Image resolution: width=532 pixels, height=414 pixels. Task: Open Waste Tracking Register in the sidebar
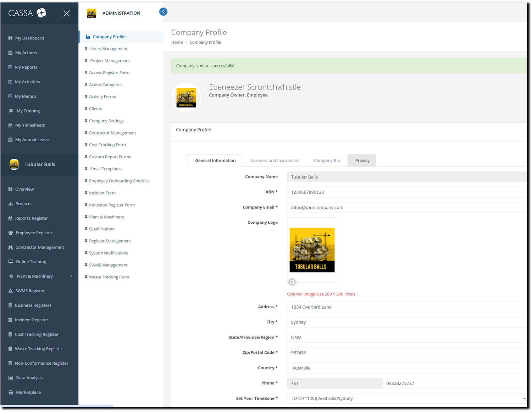[x=38, y=349]
